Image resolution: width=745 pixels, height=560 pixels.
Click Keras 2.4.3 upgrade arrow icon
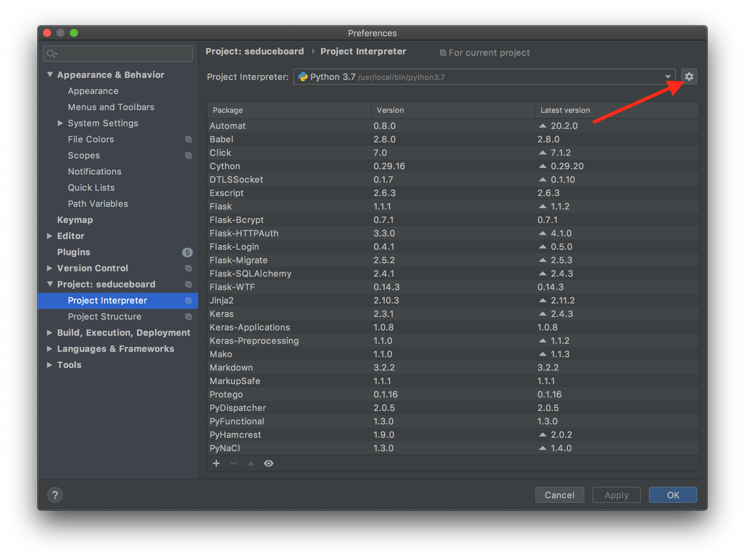click(x=542, y=314)
